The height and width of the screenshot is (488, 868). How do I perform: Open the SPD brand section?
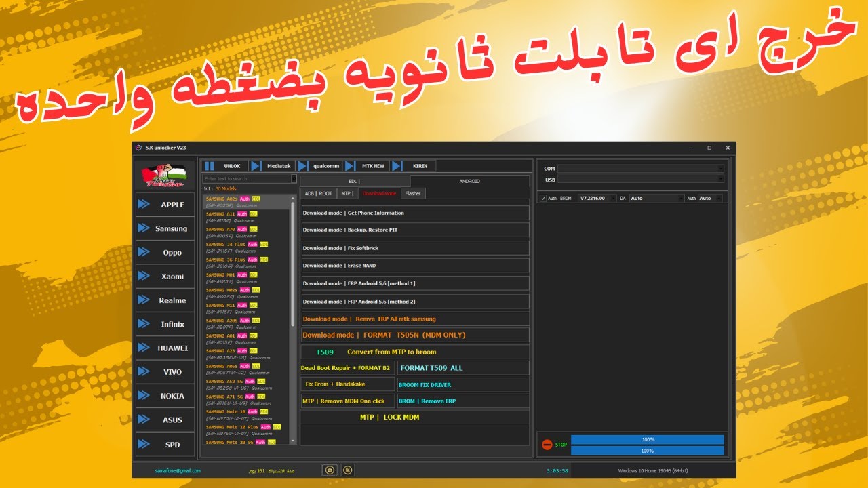(x=165, y=444)
